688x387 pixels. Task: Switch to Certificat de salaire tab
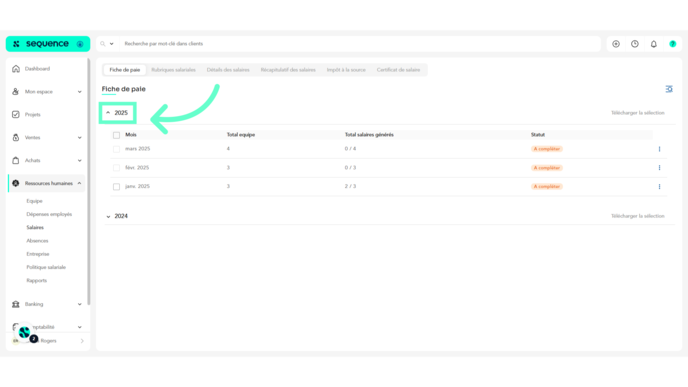coord(398,70)
